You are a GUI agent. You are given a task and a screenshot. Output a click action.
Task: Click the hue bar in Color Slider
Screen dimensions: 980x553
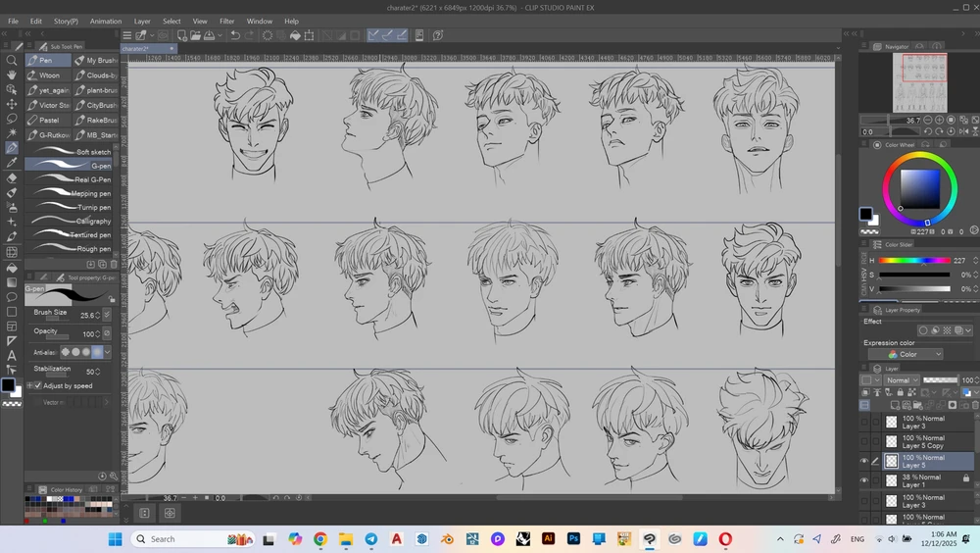click(914, 261)
